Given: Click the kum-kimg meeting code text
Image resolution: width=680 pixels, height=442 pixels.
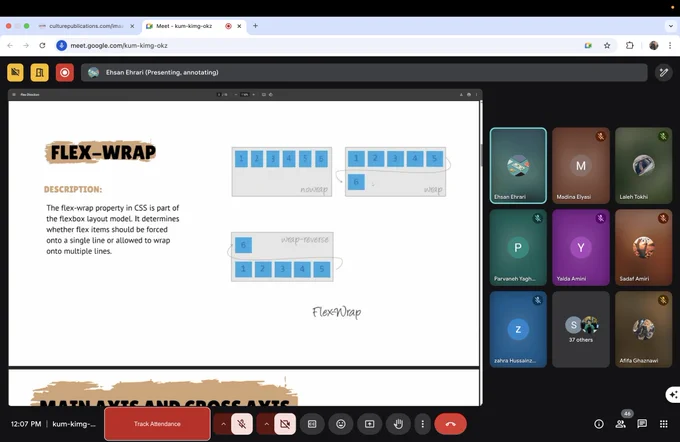Looking at the screenshot, I should click(x=74, y=424).
